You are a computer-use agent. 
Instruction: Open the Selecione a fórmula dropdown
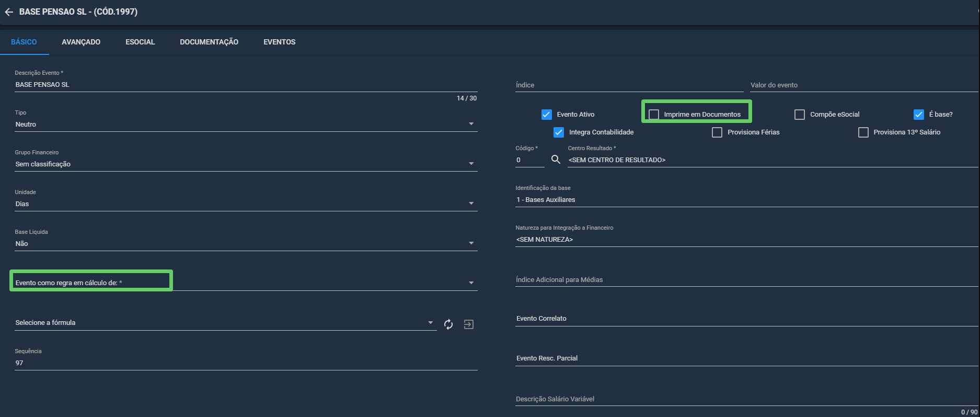click(x=226, y=323)
